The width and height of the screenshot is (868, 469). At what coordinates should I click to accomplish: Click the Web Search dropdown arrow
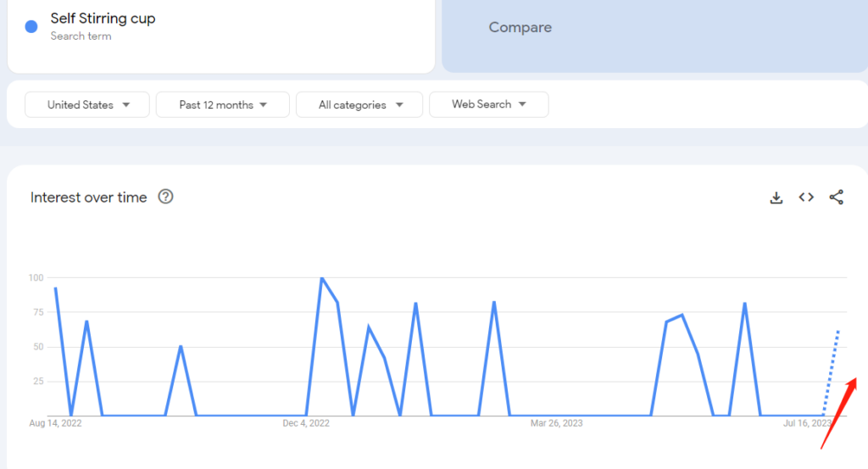tap(522, 104)
